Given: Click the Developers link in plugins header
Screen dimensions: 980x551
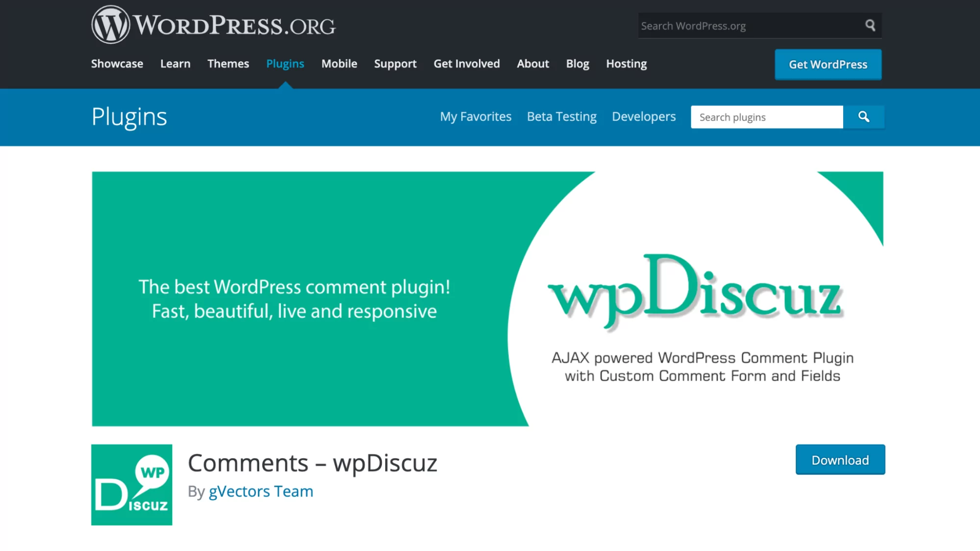Looking at the screenshot, I should click(x=644, y=116).
